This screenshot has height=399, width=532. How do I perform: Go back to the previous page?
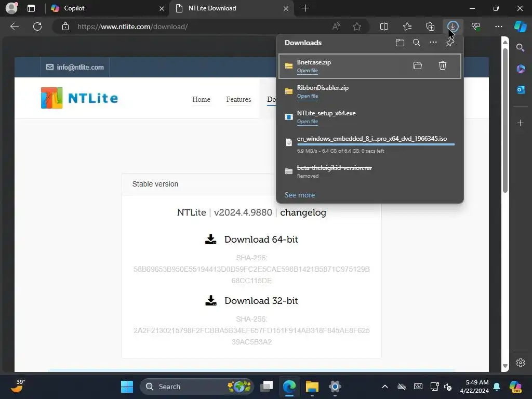14,26
